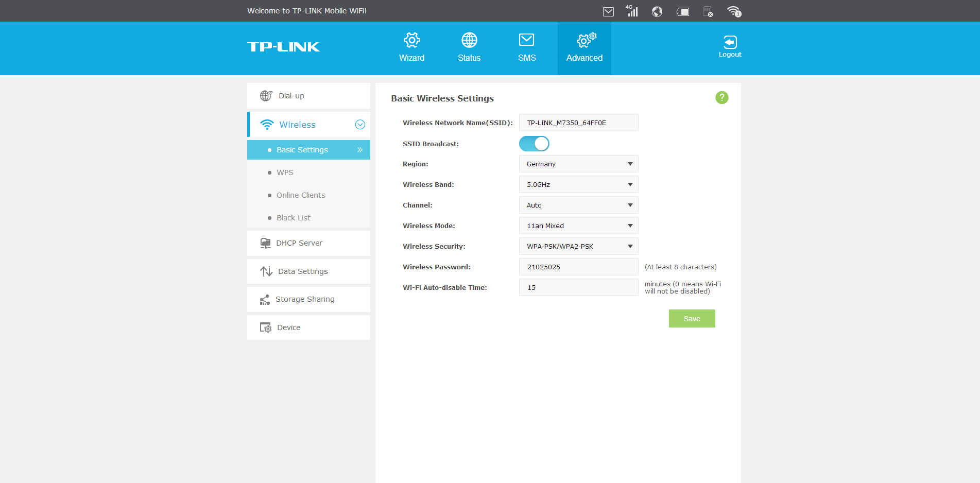The height and width of the screenshot is (483, 980).
Task: Collapse the Wireless sidebar section
Action: point(360,125)
